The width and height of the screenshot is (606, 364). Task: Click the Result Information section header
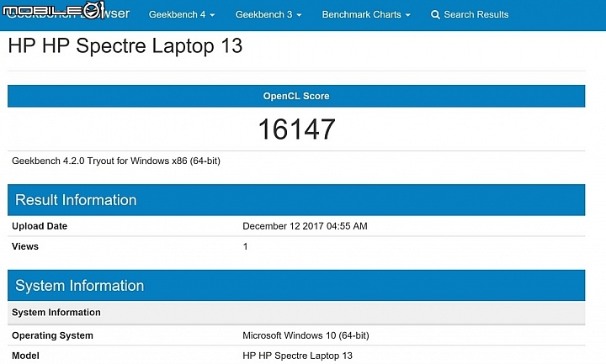coord(296,200)
